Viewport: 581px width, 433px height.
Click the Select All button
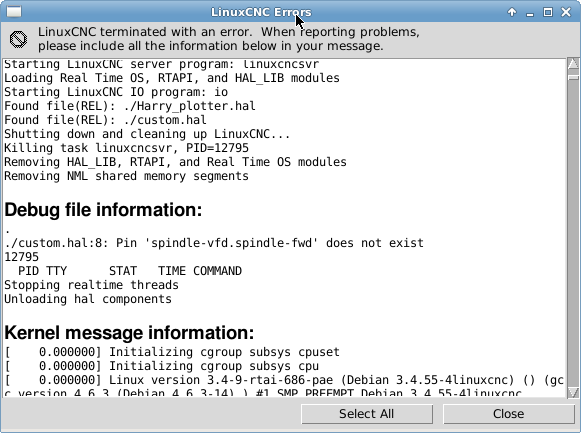(367, 414)
